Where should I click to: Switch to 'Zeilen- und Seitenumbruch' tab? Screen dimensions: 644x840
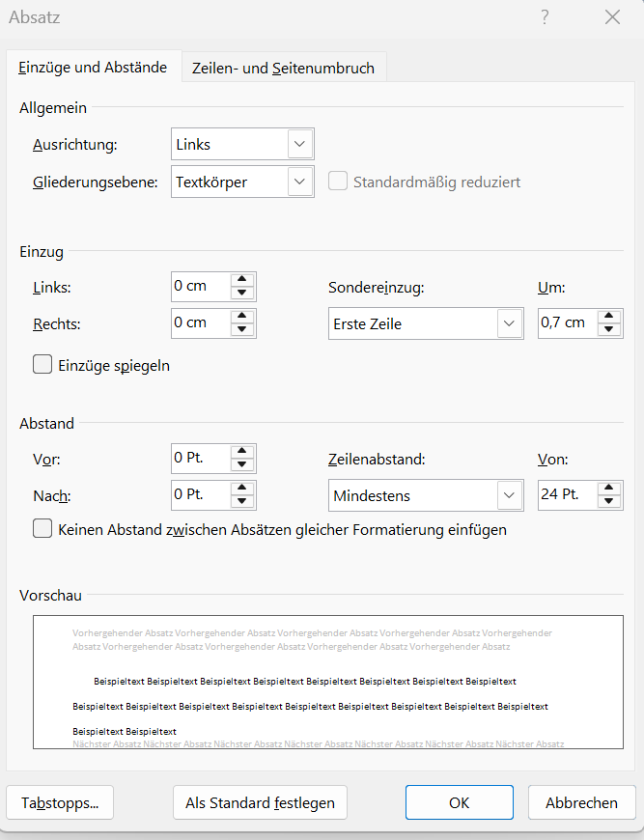tap(284, 68)
